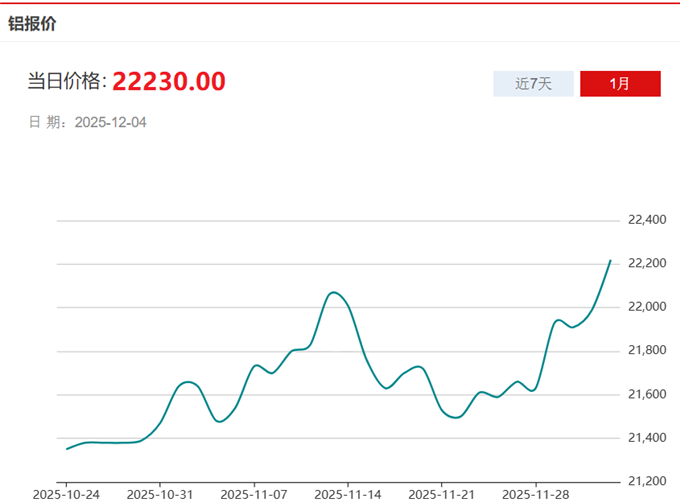Screen dimensions: 680x502
Task: Select the 2025-11-07 x-axis date
Action: pos(254,494)
